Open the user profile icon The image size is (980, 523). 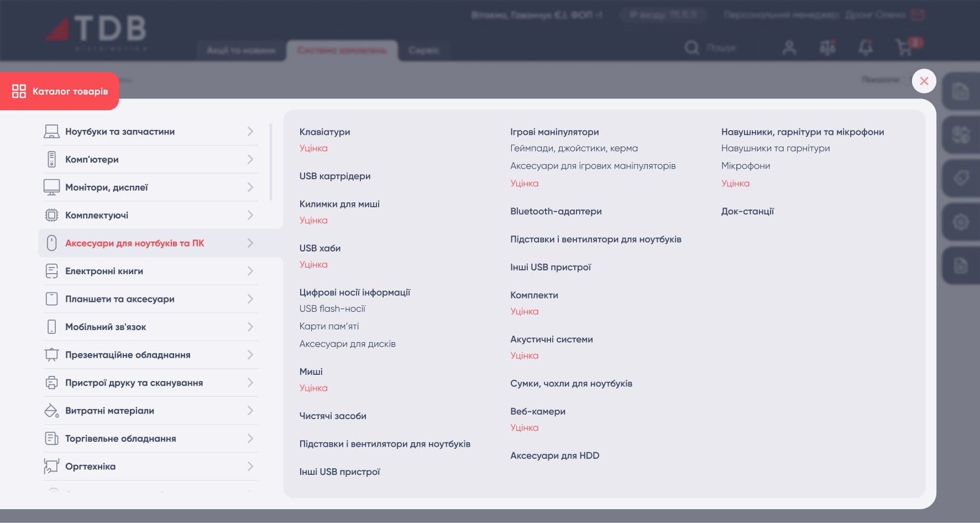pos(789,48)
